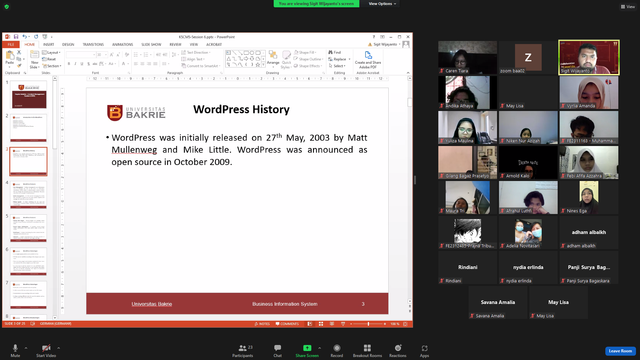Open the Section dropdown
Viewport: 640px width, 360px height.
[52, 66]
